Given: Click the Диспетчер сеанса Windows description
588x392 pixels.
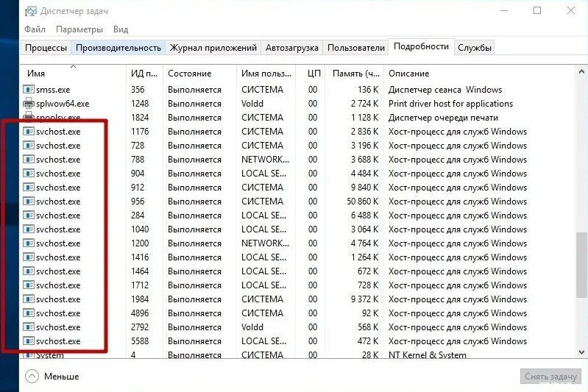Looking at the screenshot, I should coord(444,90).
